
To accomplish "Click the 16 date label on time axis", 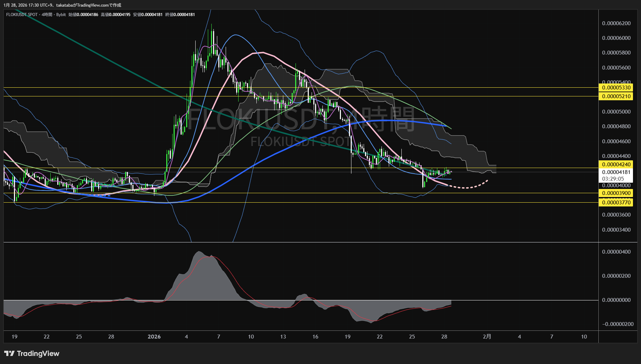I will [315, 337].
